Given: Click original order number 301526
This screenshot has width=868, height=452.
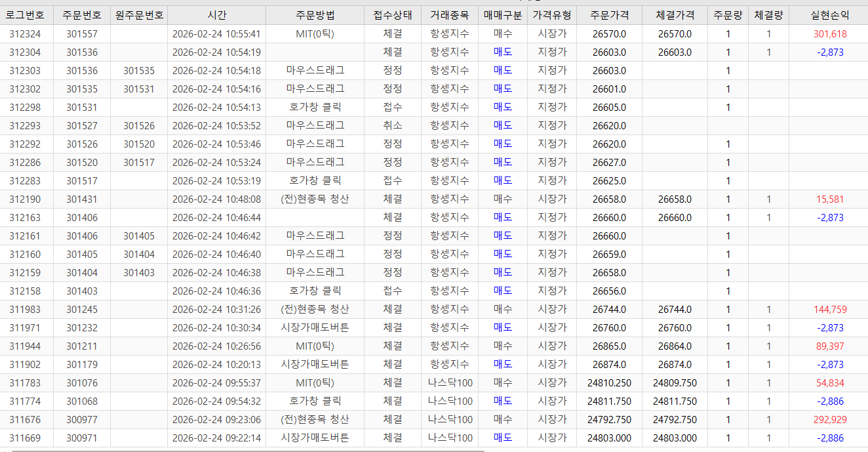Looking at the screenshot, I should point(139,126).
